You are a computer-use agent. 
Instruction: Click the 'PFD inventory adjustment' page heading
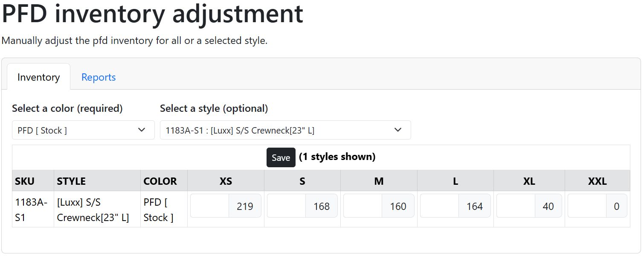[x=151, y=14]
